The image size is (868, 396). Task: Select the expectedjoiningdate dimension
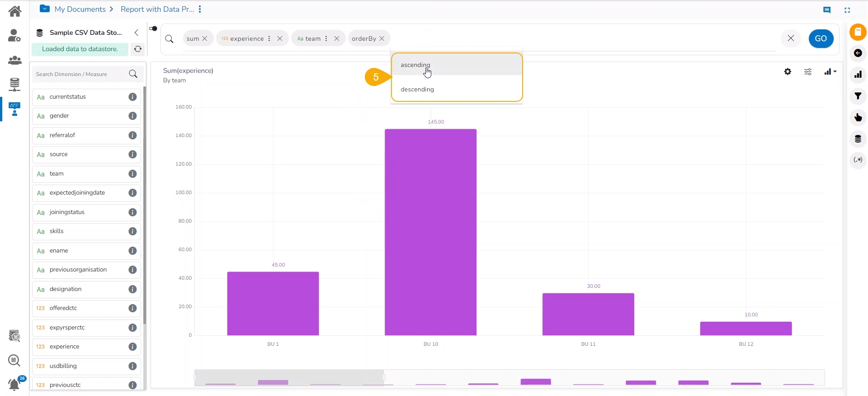click(86, 193)
